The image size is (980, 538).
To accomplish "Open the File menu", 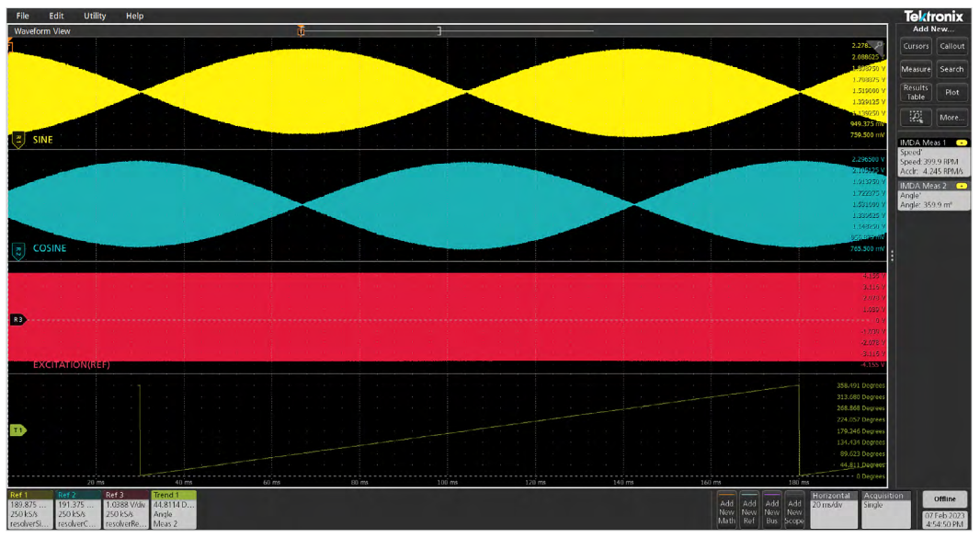I will pos(23,16).
